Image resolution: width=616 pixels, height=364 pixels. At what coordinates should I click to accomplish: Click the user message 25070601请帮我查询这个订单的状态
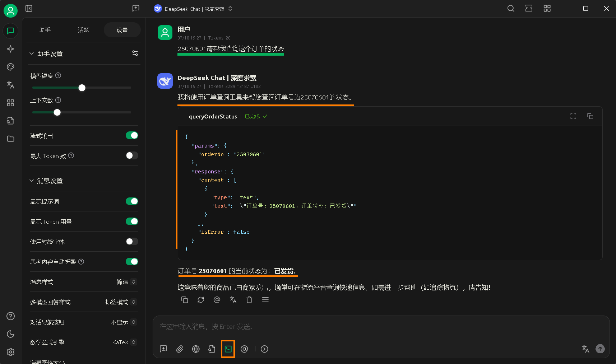pyautogui.click(x=231, y=49)
